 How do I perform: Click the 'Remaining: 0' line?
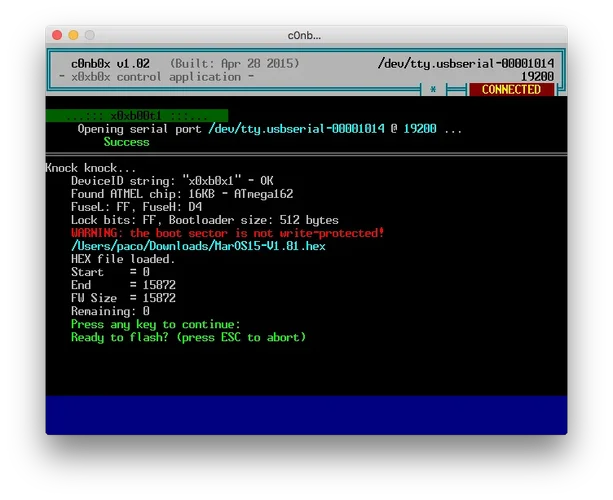tap(110, 311)
